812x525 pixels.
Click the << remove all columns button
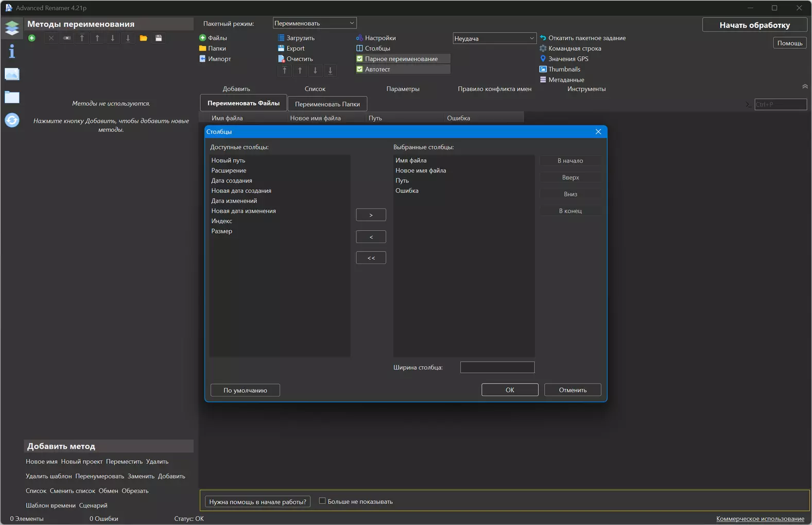tap(371, 257)
